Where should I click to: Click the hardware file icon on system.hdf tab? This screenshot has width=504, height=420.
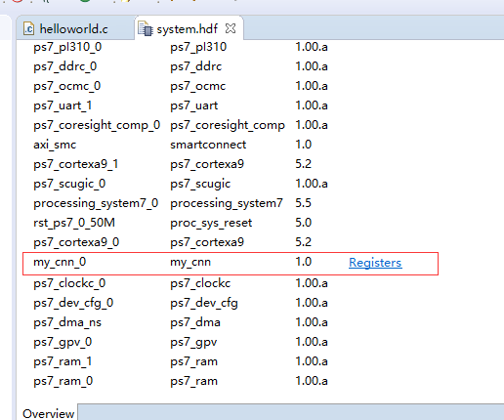pyautogui.click(x=145, y=28)
